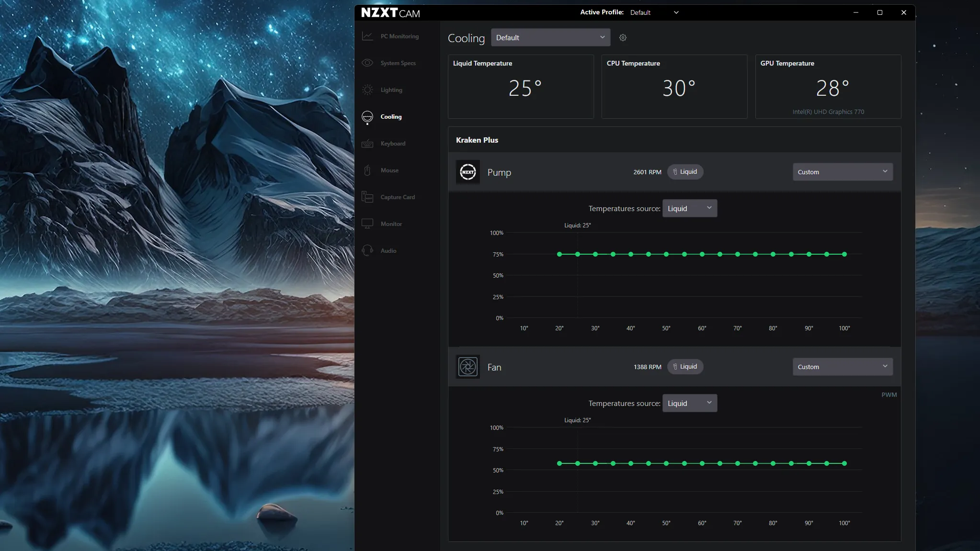
Task: Select Pump curve point at 20°
Action: pos(559,254)
